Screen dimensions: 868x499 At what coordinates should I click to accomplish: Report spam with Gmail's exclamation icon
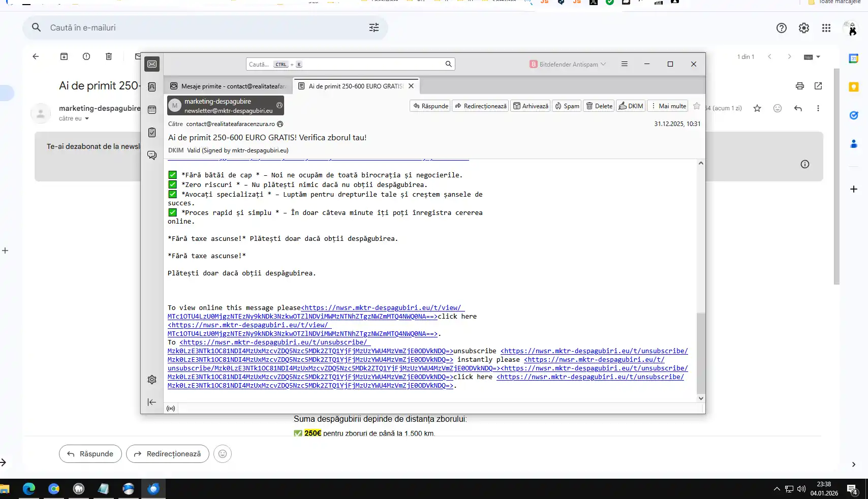(86, 56)
